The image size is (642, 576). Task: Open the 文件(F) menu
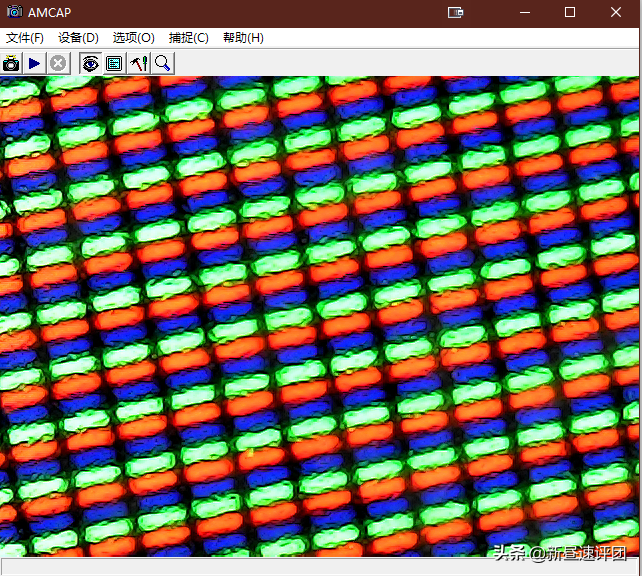pos(25,38)
